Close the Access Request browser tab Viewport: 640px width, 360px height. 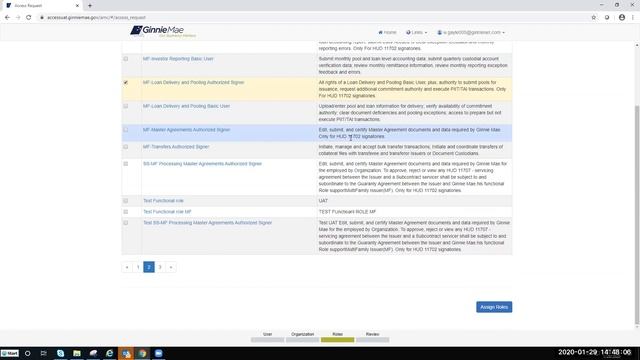(x=77, y=6)
